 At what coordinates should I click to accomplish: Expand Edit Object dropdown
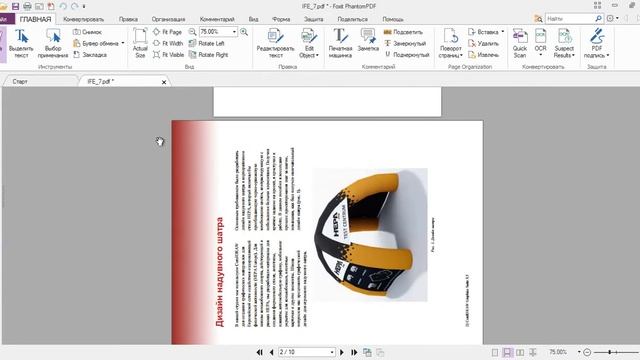tap(317, 56)
